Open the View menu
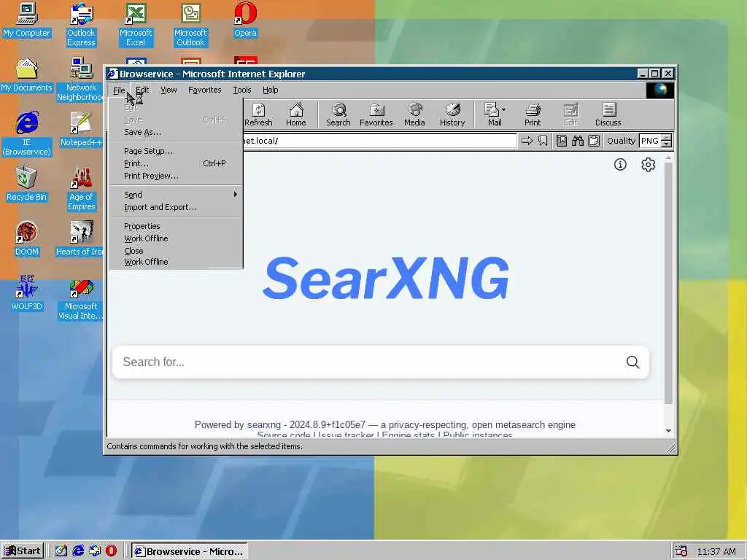The height and width of the screenshot is (560, 747). point(169,90)
